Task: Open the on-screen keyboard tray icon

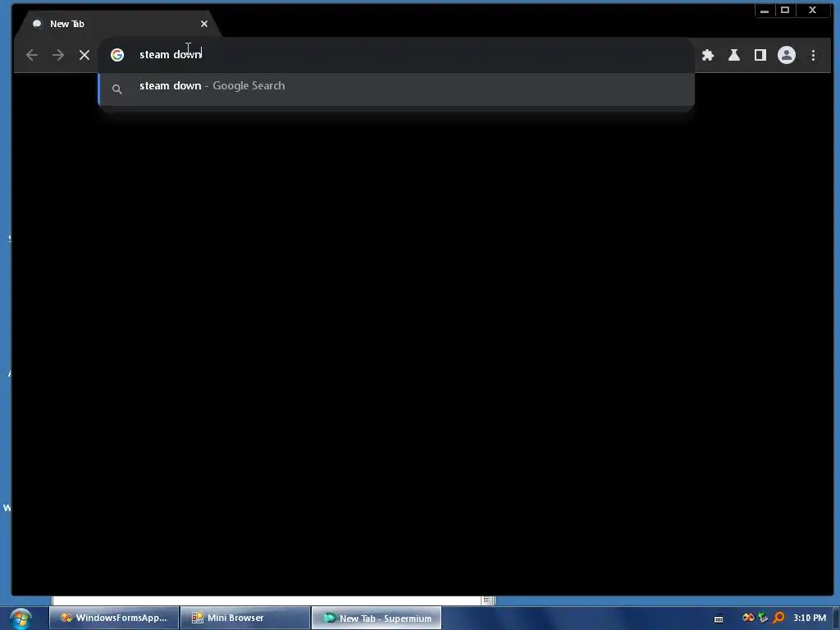Action: tap(719, 619)
